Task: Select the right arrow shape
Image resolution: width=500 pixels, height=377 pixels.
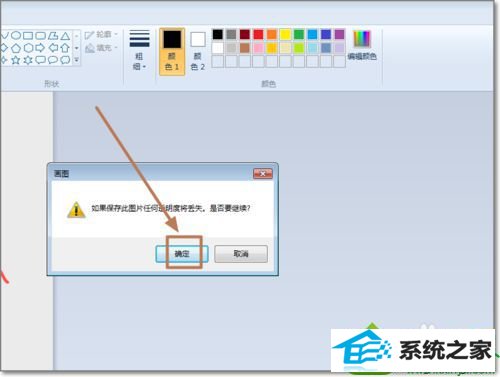Action: pyautogui.click(x=40, y=48)
